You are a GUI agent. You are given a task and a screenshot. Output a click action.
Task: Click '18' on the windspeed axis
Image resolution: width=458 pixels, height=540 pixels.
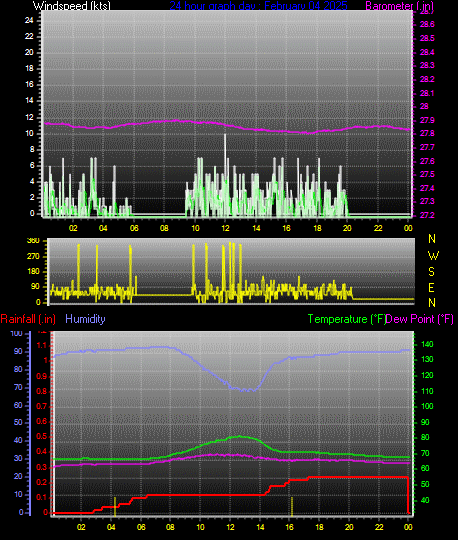pyautogui.click(x=29, y=68)
